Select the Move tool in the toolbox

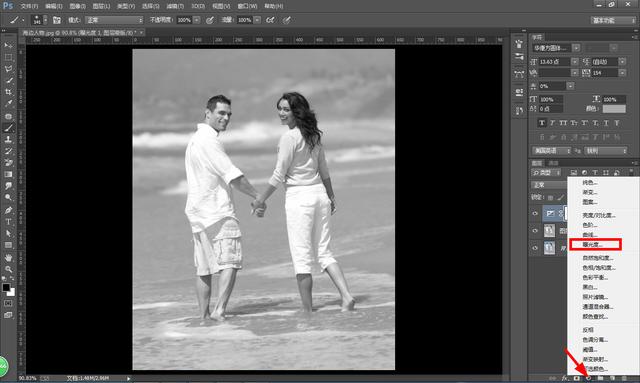(x=8, y=45)
